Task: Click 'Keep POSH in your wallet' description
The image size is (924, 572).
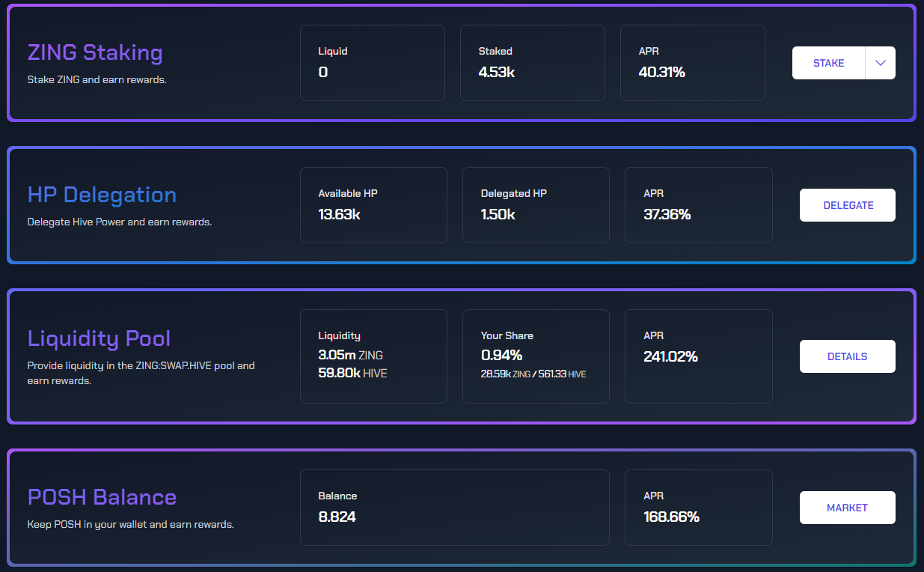Action: (131, 524)
